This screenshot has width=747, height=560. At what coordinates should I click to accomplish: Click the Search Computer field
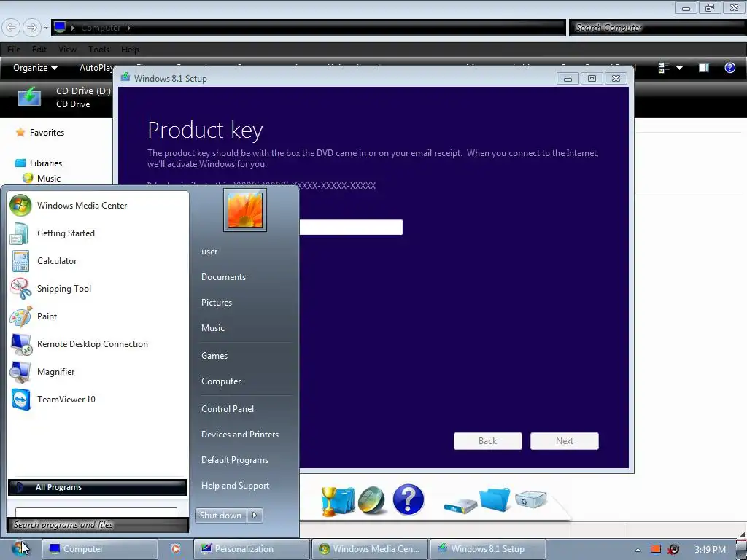[x=657, y=28]
